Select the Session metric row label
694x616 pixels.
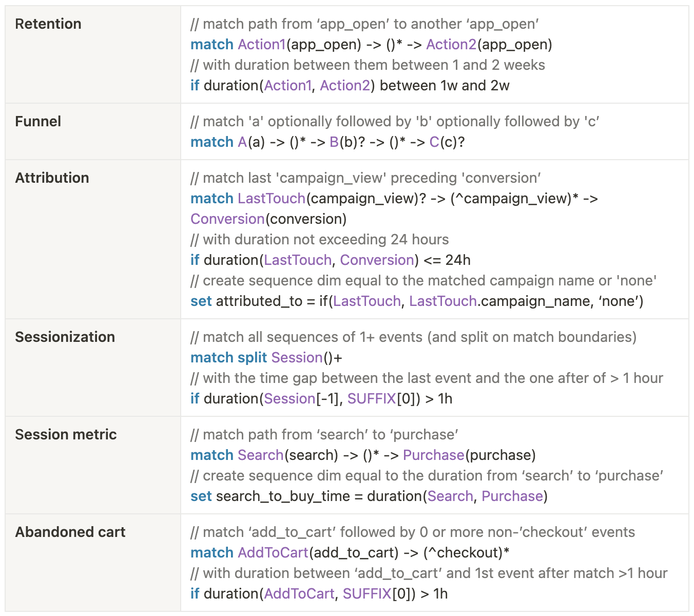pyautogui.click(x=66, y=435)
